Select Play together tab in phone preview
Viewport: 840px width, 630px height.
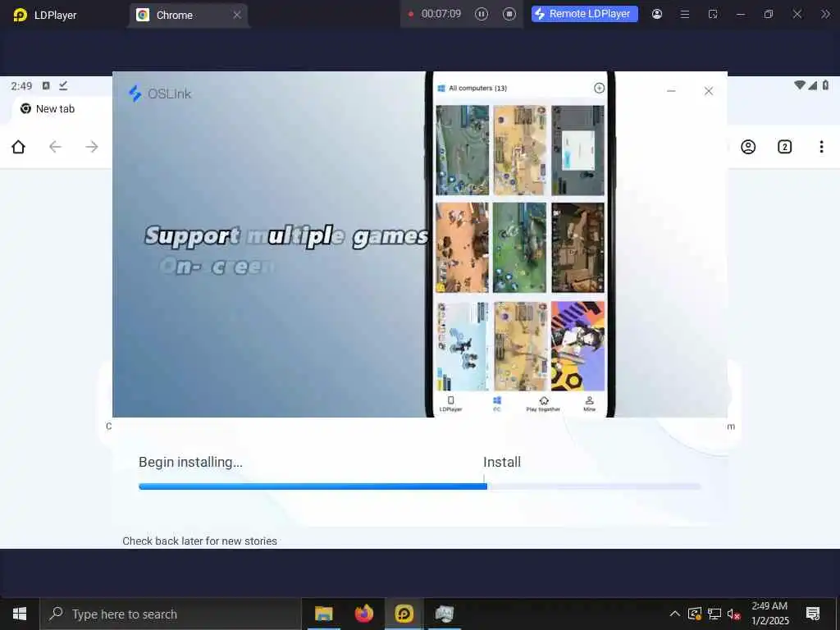(543, 404)
